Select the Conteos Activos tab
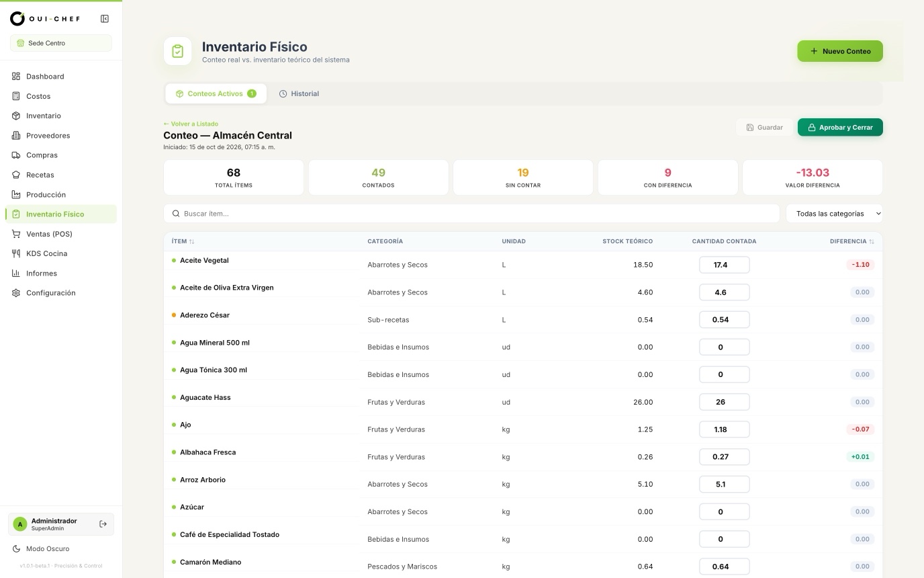Viewport: 924px width, 578px height. [x=216, y=94]
